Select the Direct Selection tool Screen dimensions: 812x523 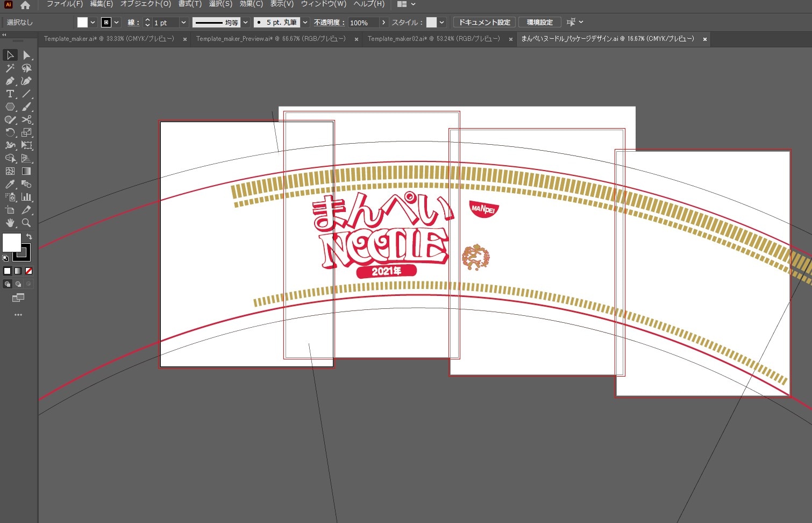pos(26,55)
